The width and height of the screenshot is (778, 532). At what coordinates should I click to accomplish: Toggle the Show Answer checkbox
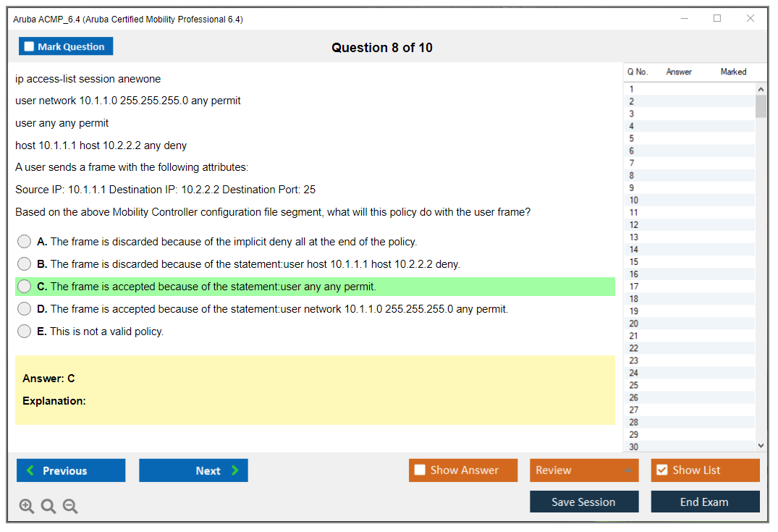[420, 470]
